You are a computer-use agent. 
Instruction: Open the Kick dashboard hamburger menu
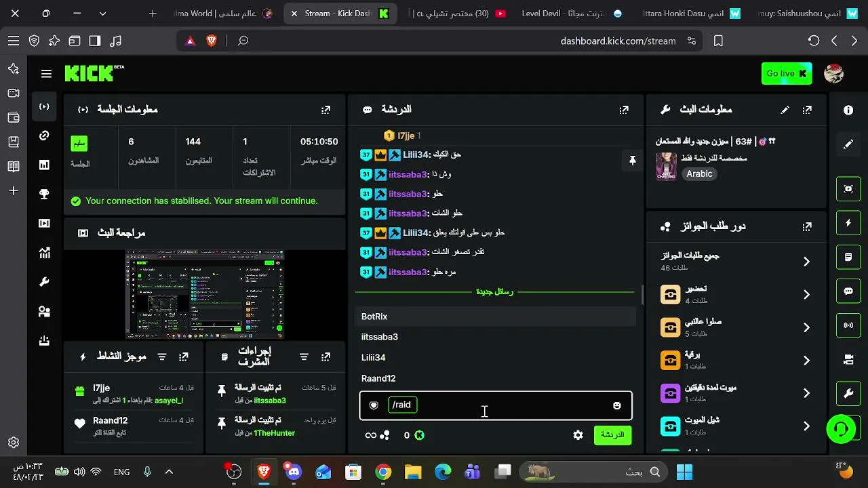(x=46, y=74)
